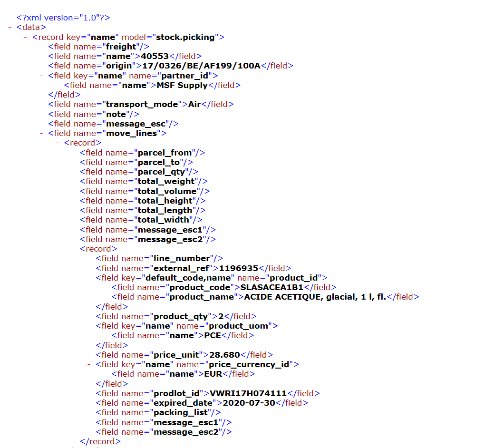
Task: Click the price_unit value 28.680
Action: tap(224, 355)
